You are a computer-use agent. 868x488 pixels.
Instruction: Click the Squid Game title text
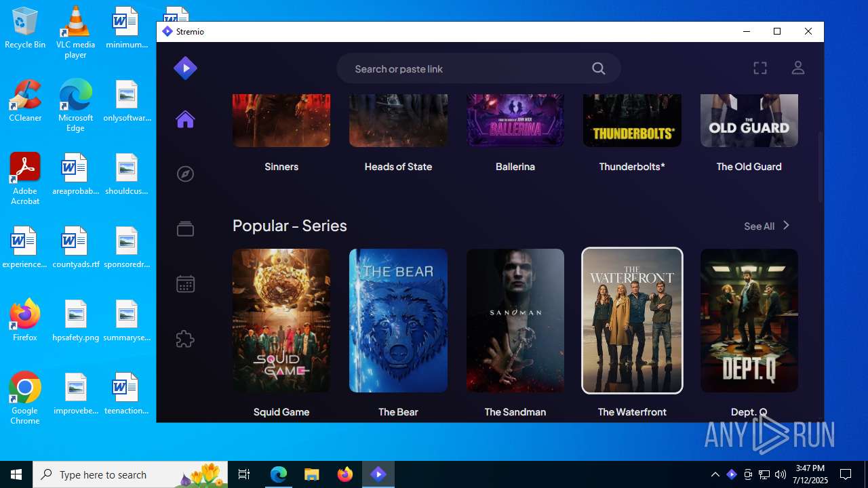pyautogui.click(x=281, y=412)
